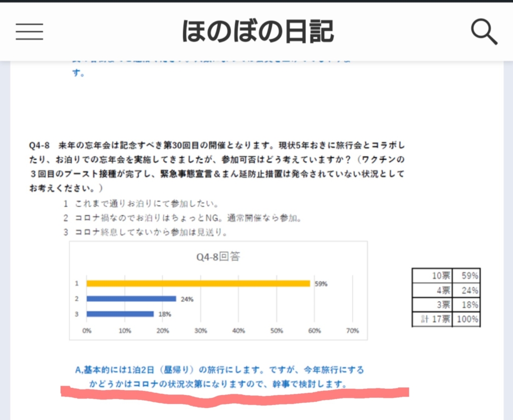
Task: Click the ほのぼの日記 blog title
Action: pos(257,32)
